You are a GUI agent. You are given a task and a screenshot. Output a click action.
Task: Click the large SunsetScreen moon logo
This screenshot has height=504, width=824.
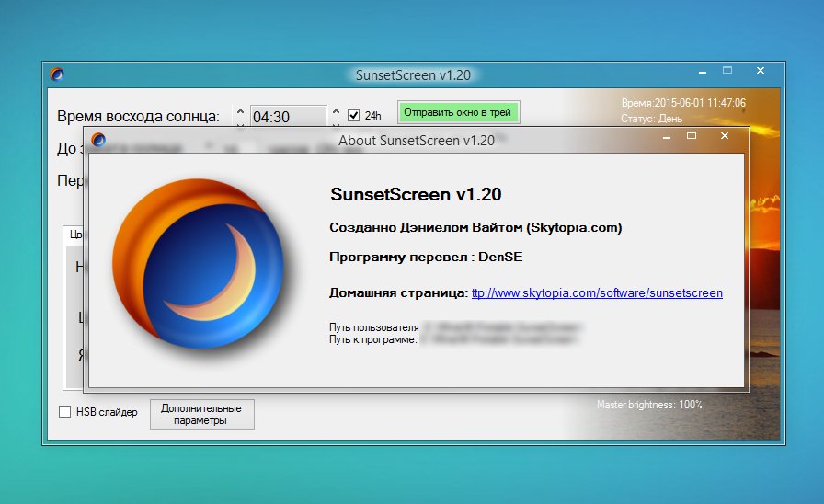point(200,263)
